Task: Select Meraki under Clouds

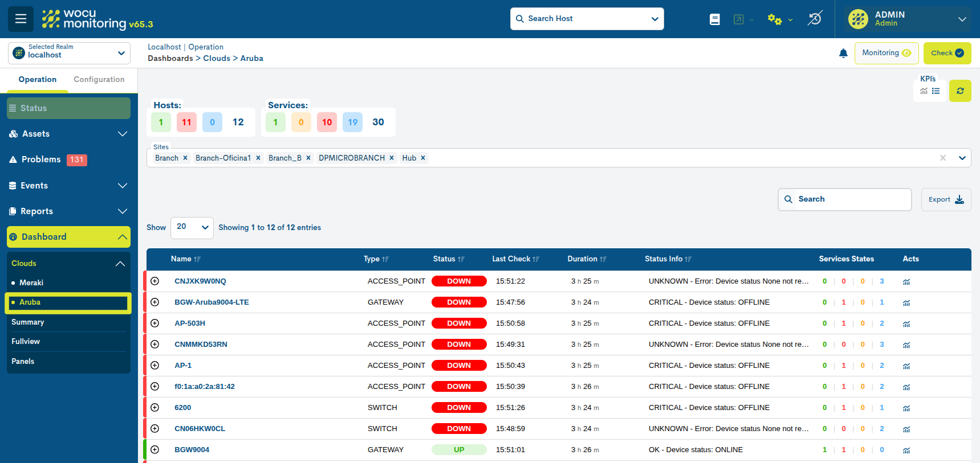Action: pyautogui.click(x=31, y=283)
